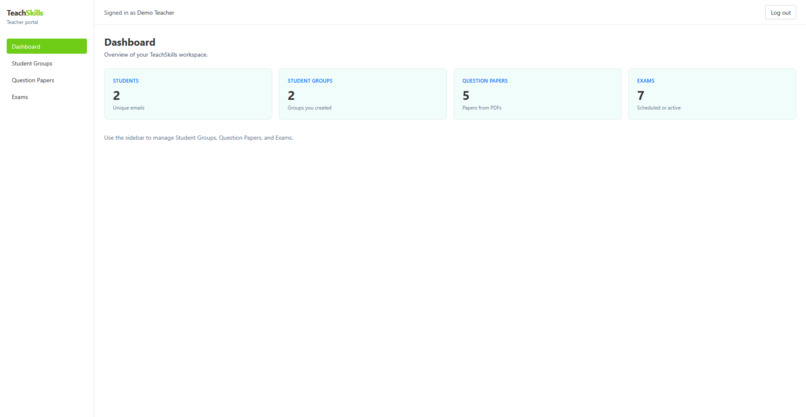This screenshot has height=417, width=806.
Task: Click the TeachSkills logo
Action: [25, 13]
